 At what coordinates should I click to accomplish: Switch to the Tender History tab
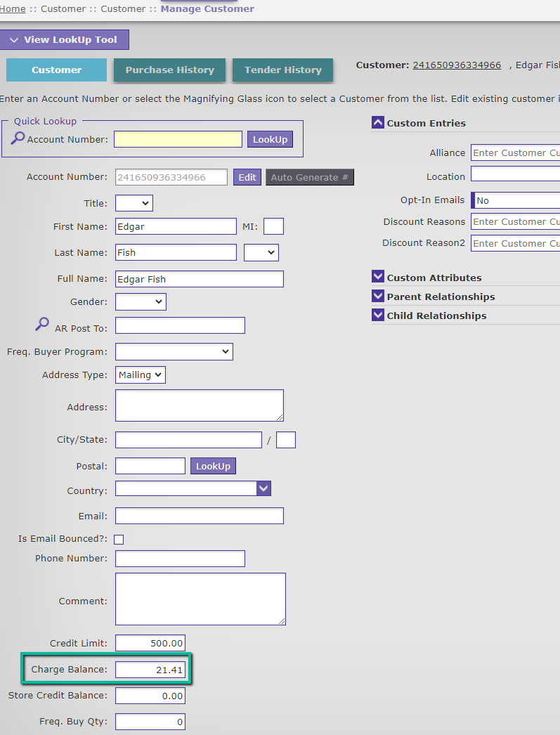pos(283,70)
